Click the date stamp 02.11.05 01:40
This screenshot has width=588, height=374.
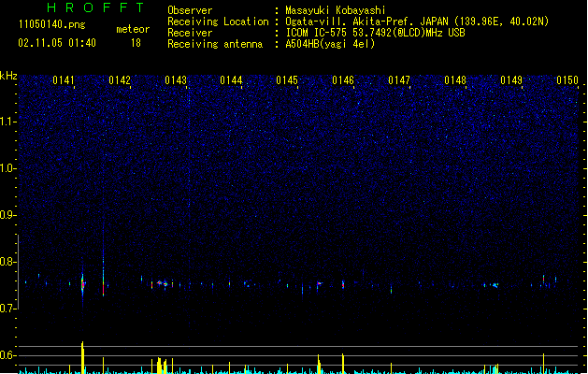(57, 43)
